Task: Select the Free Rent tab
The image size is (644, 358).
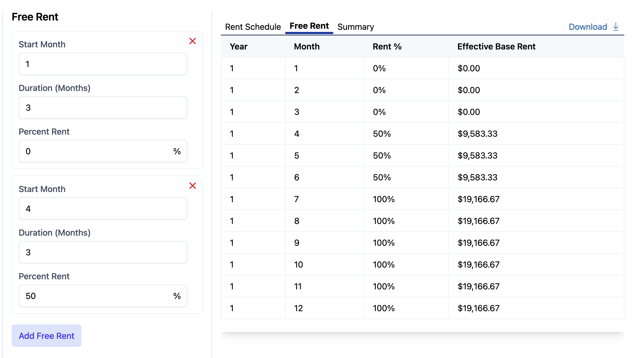Action: pos(309,26)
